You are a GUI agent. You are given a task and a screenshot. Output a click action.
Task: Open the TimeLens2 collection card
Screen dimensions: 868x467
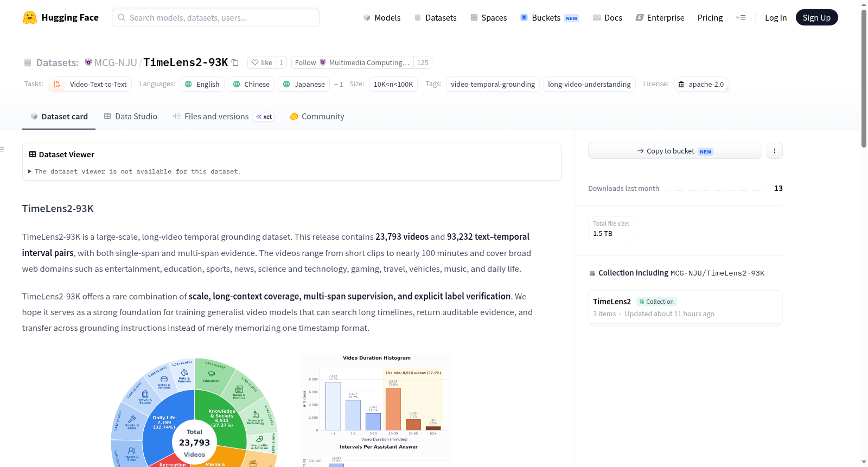[685, 307]
